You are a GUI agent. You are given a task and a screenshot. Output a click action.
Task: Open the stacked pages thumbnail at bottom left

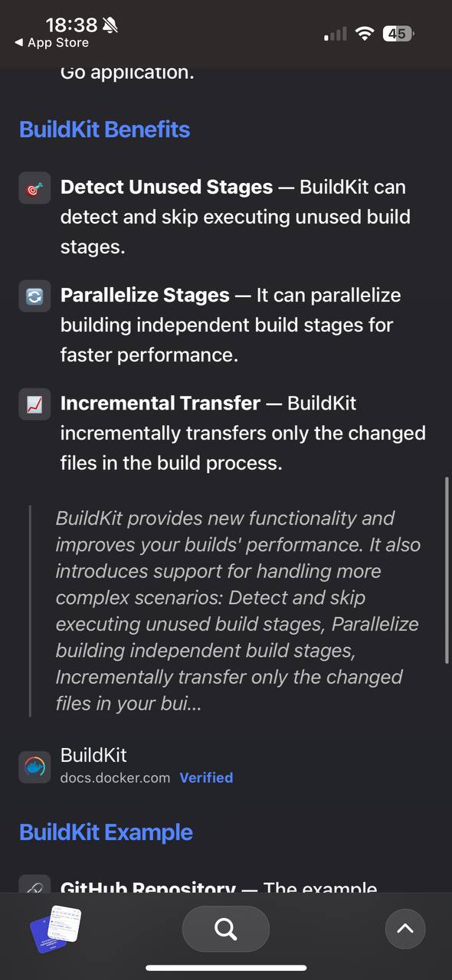click(55, 929)
